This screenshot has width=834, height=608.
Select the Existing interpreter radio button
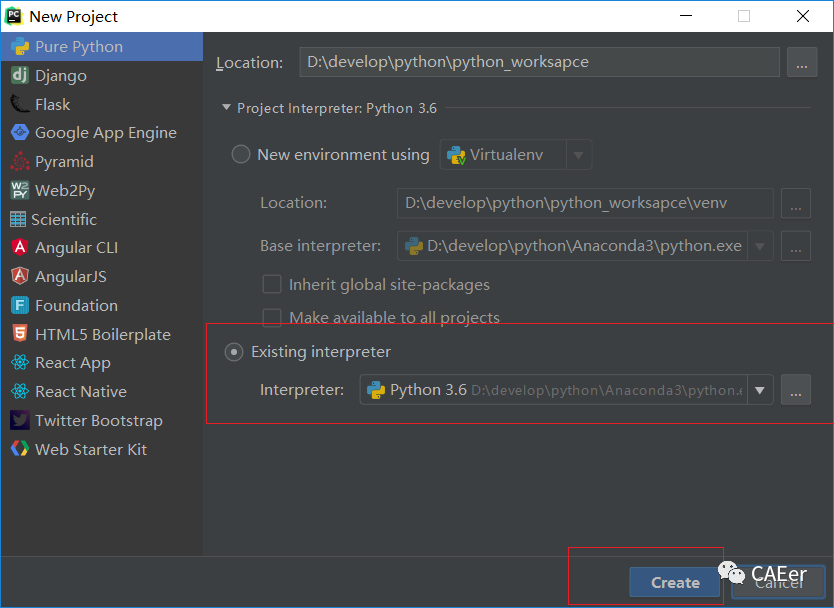click(234, 352)
